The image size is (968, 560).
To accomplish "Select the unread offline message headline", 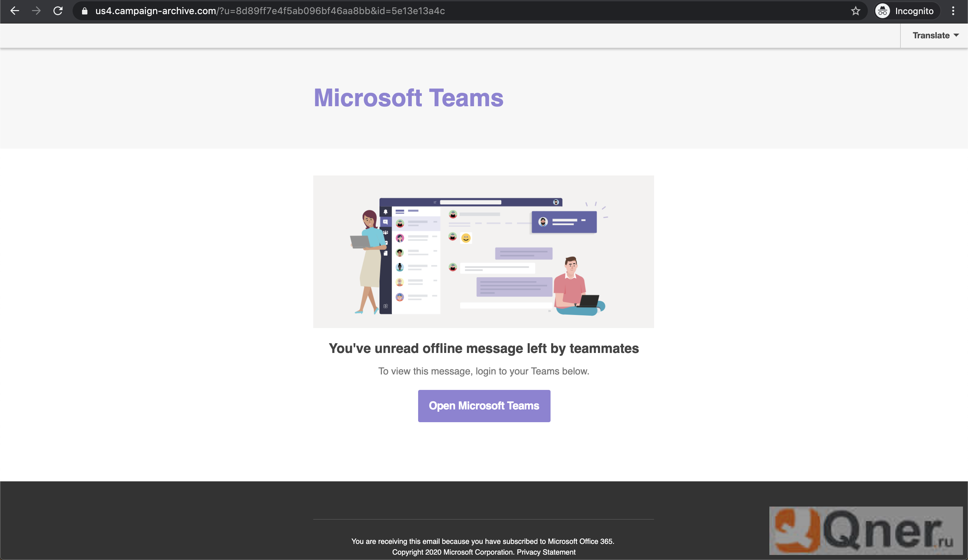I will tap(484, 349).
